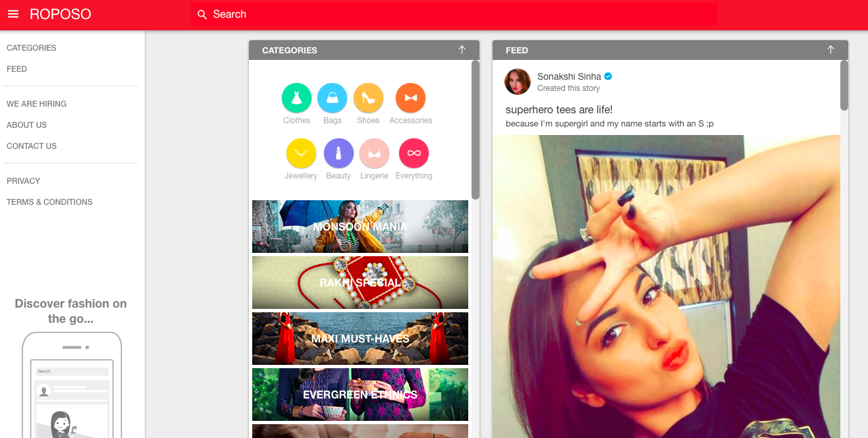This screenshot has height=438, width=868.
Task: Select the Shoes category icon
Action: point(368,98)
